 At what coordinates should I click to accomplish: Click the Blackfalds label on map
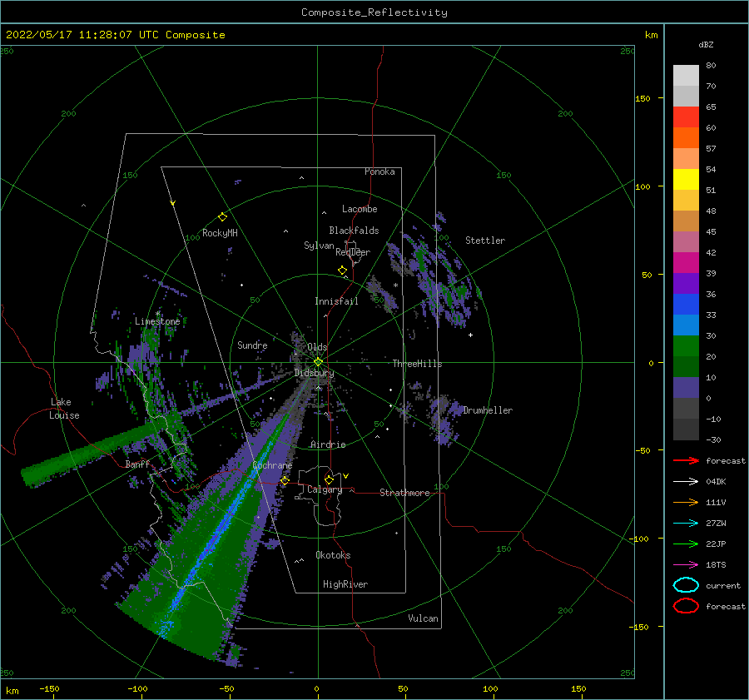pos(354,231)
